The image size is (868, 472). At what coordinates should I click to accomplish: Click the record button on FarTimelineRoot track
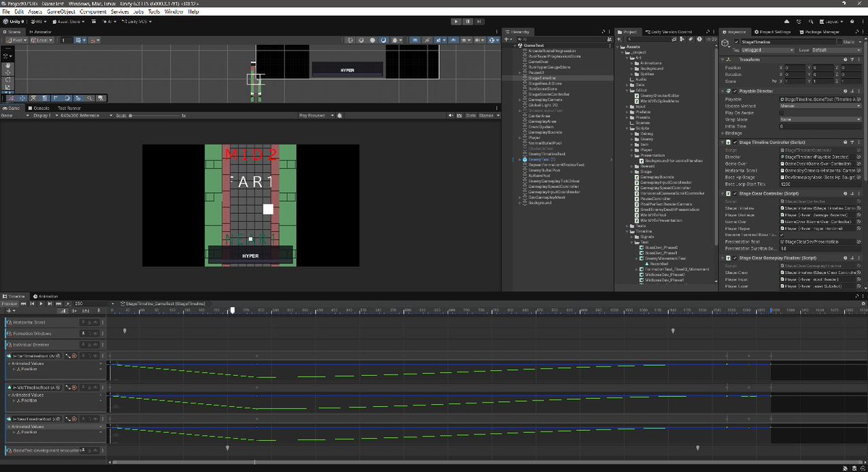74,356
